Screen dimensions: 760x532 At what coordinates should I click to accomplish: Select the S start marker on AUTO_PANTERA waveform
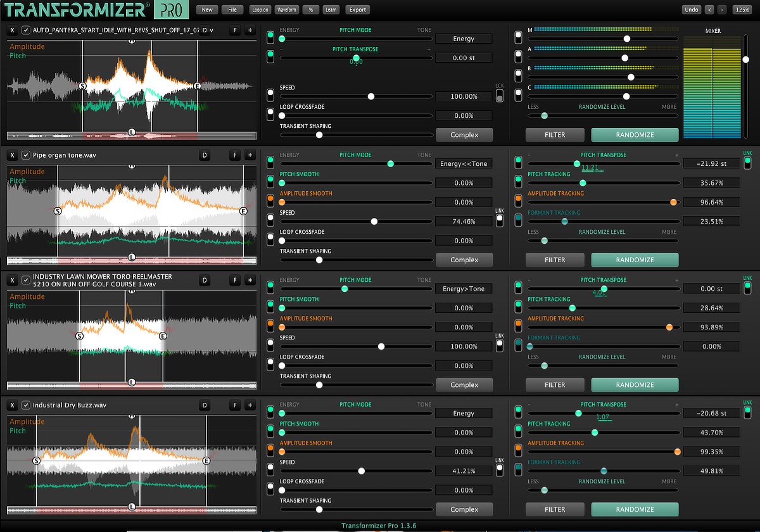pyautogui.click(x=82, y=85)
